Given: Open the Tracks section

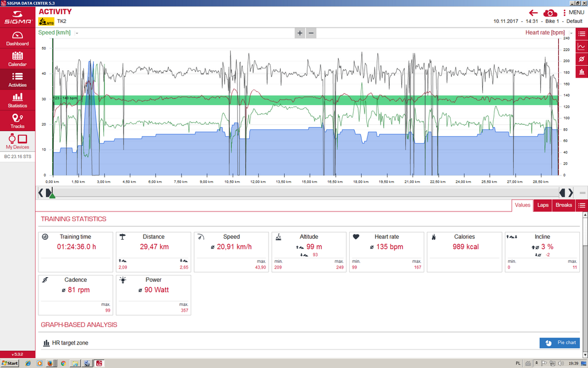Looking at the screenshot, I should tap(17, 121).
